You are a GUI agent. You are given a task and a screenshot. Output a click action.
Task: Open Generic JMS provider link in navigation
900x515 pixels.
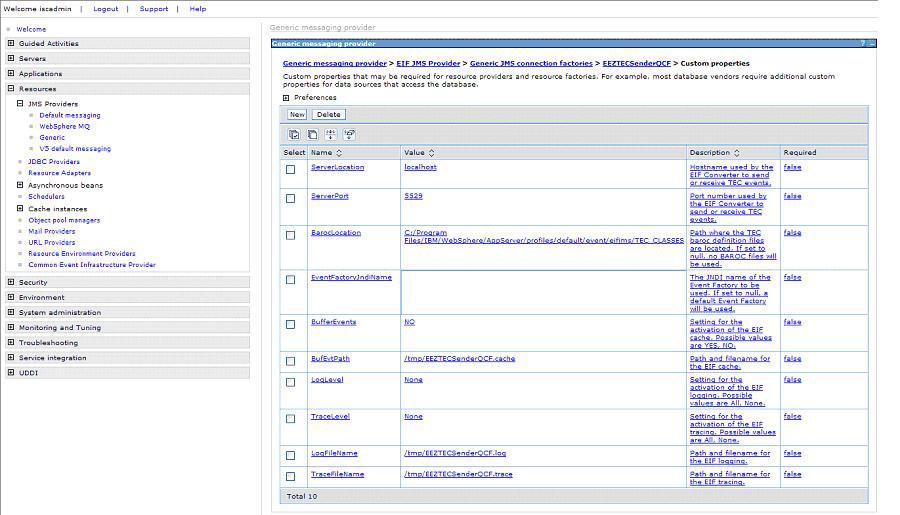pyautogui.click(x=52, y=138)
